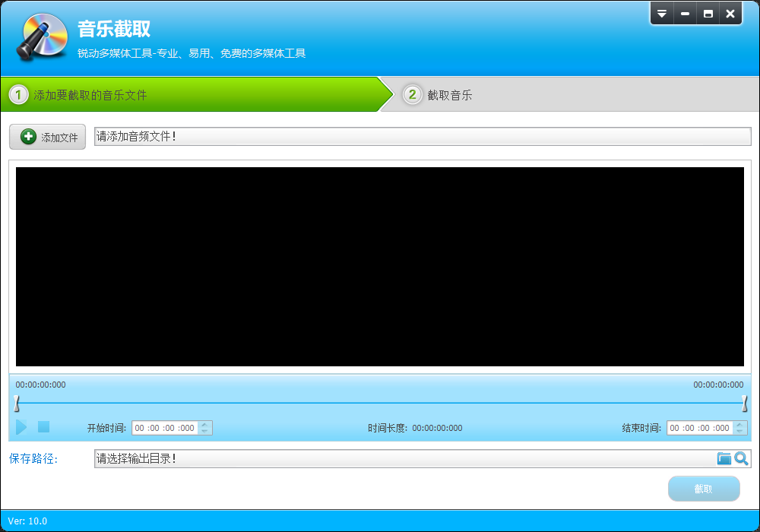Decrease 开始时间 with down spinner arrow
The width and height of the screenshot is (760, 532).
[205, 431]
